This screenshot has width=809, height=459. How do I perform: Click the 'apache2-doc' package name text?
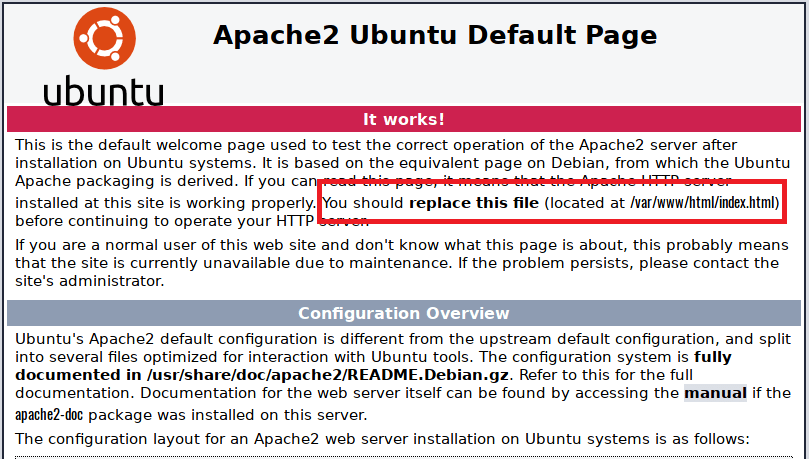49,415
